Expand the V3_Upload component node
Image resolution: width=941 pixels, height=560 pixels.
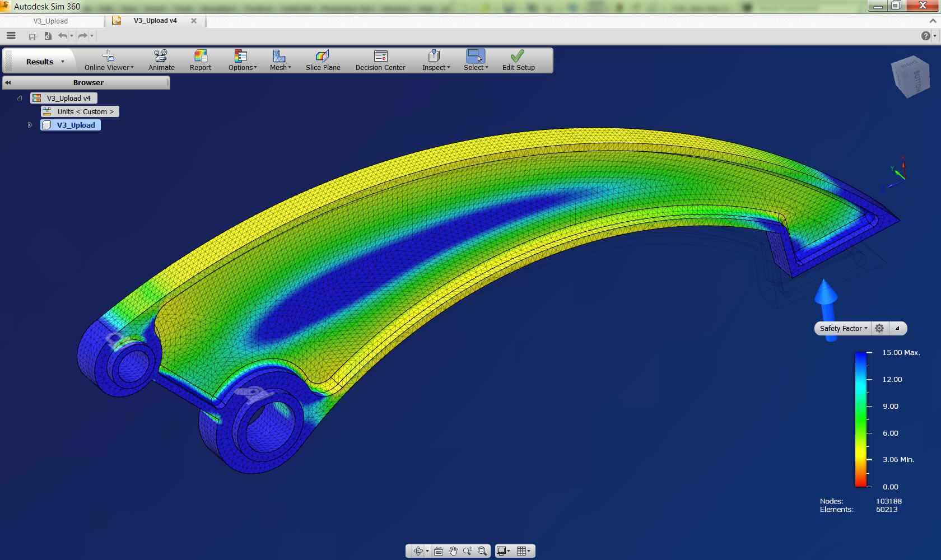[x=30, y=125]
